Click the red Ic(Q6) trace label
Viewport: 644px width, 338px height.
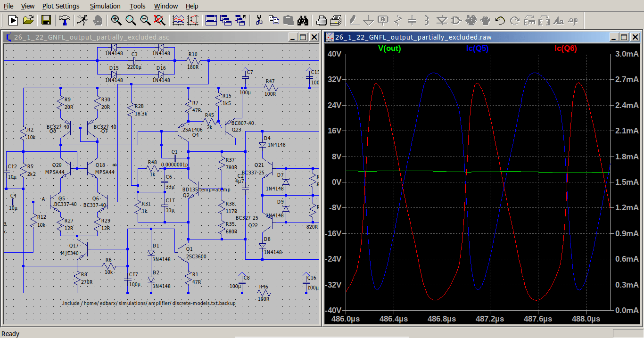(x=566, y=48)
